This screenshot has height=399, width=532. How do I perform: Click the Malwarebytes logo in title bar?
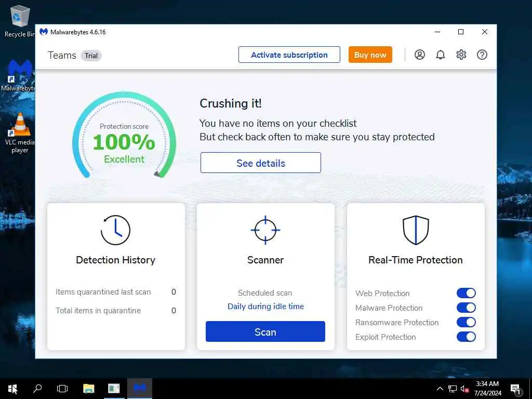pos(44,32)
